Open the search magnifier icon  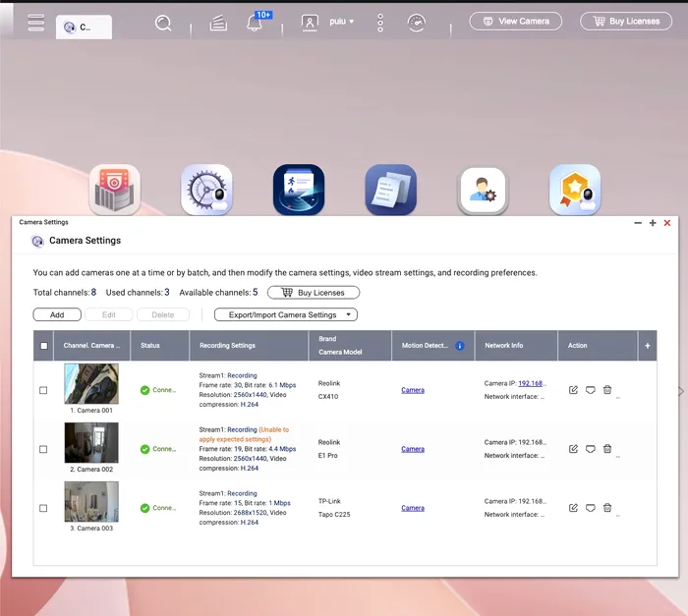pyautogui.click(x=163, y=23)
